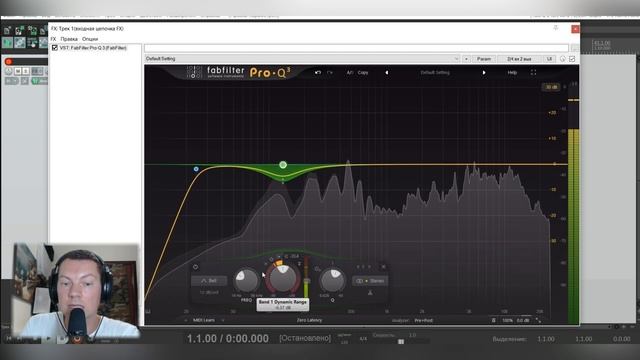Expand the Default Setting preset combo box
Image resolution: width=640 pixels, height=360 pixels.
pos(302,59)
